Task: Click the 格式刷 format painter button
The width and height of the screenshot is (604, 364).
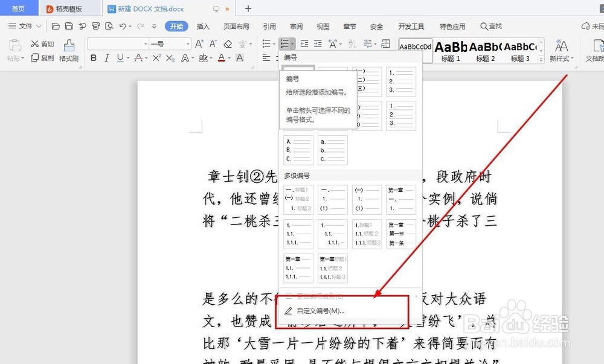Action: tap(69, 51)
